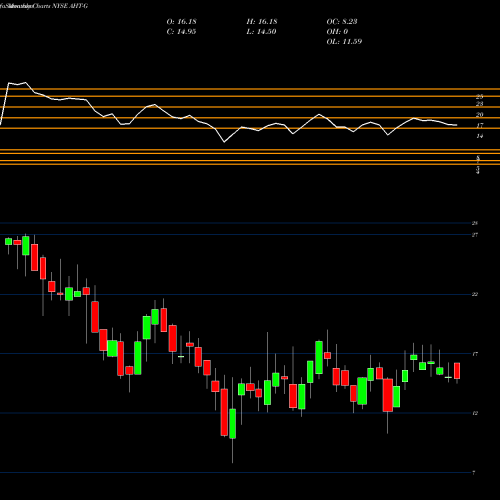Screen dimensions: 500x500
Task: Click the last red candlestick on the right
Action: pos(457,371)
